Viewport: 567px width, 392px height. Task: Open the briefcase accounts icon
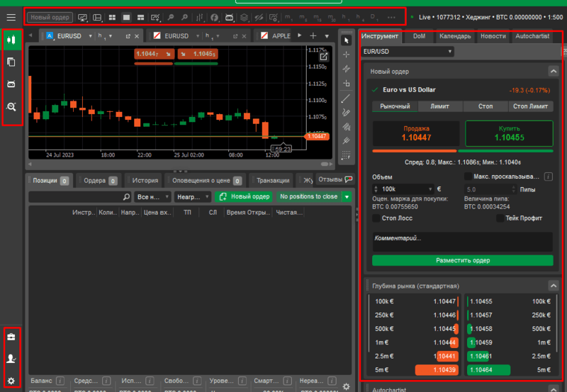(x=11, y=337)
